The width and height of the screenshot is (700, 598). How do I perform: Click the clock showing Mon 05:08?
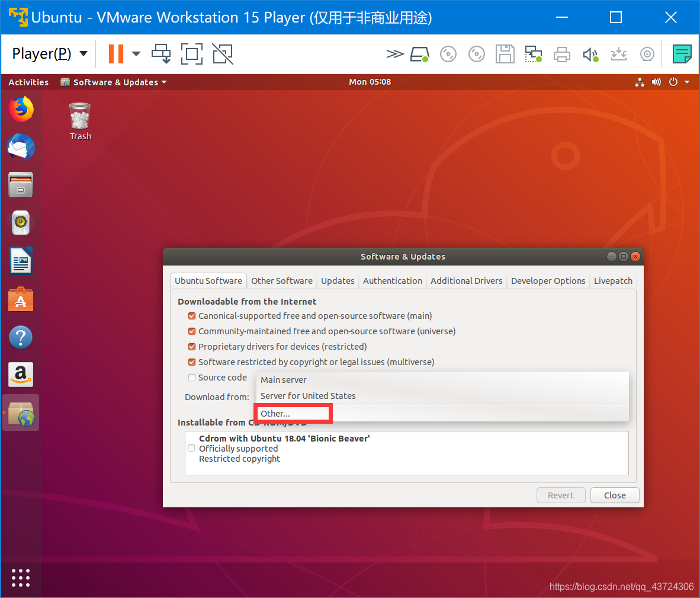(370, 82)
